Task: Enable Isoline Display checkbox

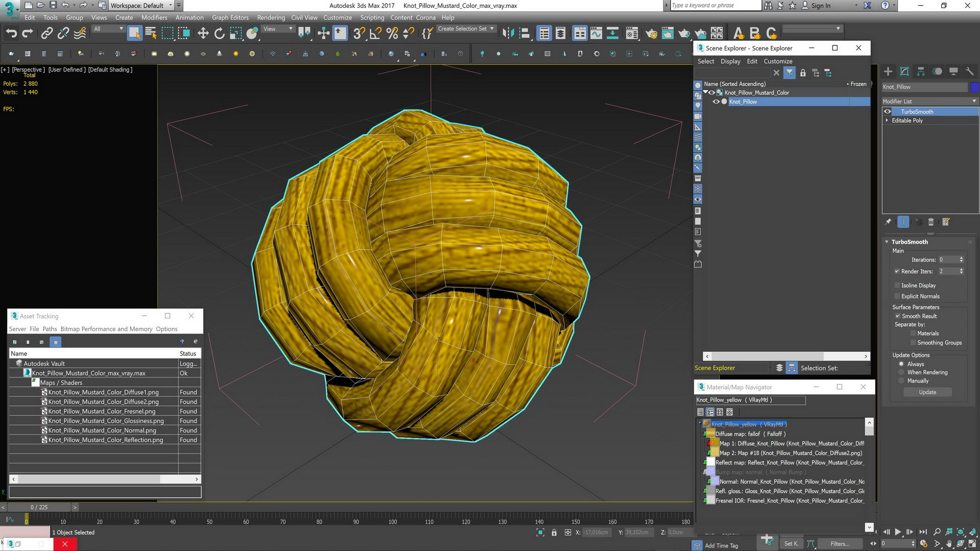Action: [x=897, y=285]
